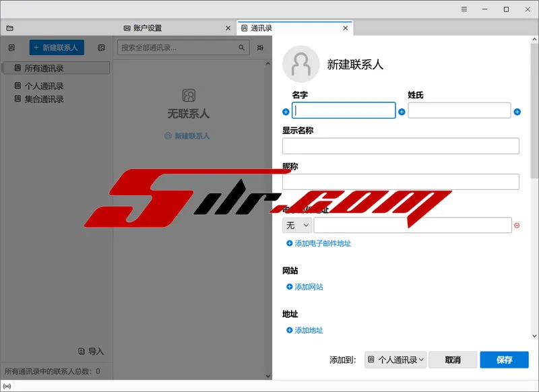This screenshot has height=392, width=539.
Task: Click the contact list scroll down arrow
Action: click(x=268, y=376)
